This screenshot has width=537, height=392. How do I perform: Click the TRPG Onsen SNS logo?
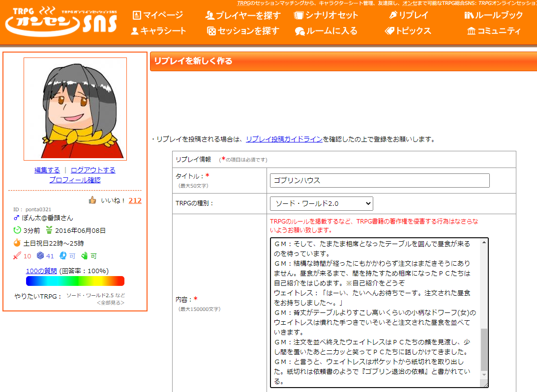tap(61, 21)
